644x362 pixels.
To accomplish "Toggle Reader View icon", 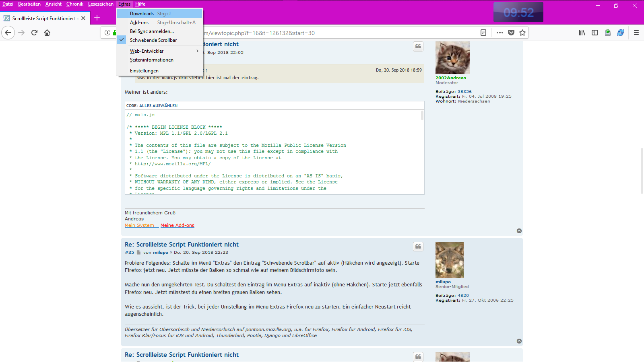I will point(483,33).
